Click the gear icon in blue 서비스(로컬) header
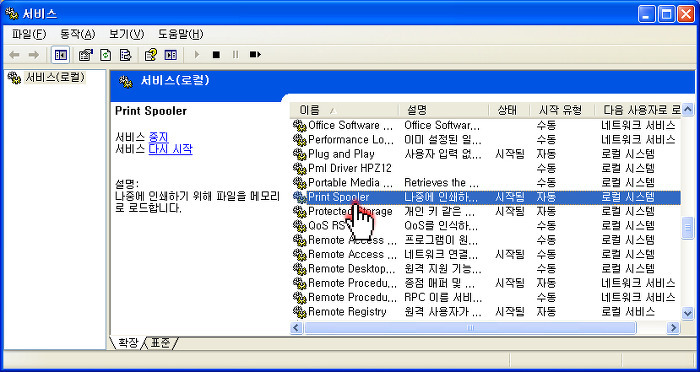Image resolution: width=700 pixels, height=372 pixels. pyautogui.click(x=126, y=81)
